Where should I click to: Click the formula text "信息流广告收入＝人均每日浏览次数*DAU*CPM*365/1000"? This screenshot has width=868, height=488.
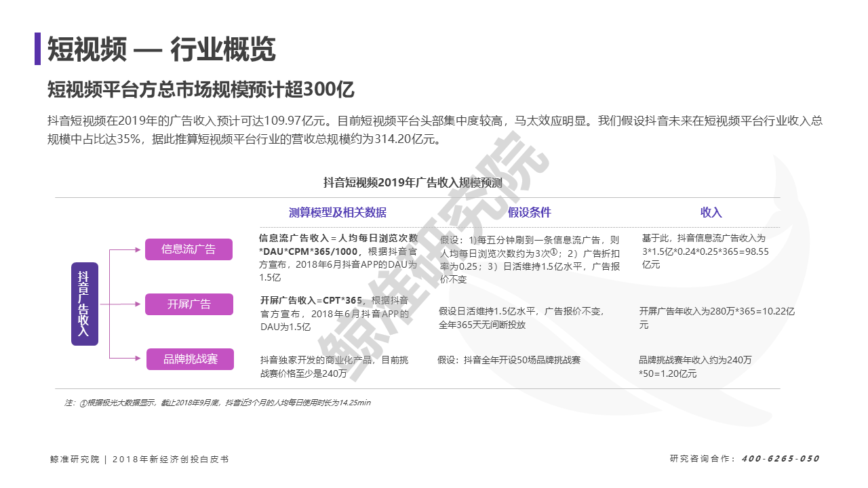click(x=339, y=245)
